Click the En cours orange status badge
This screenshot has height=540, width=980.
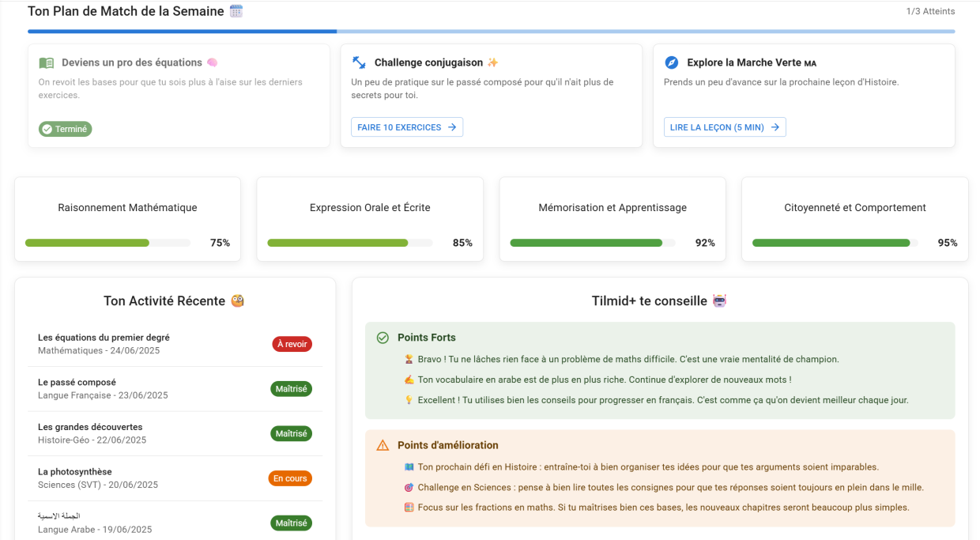(x=290, y=478)
